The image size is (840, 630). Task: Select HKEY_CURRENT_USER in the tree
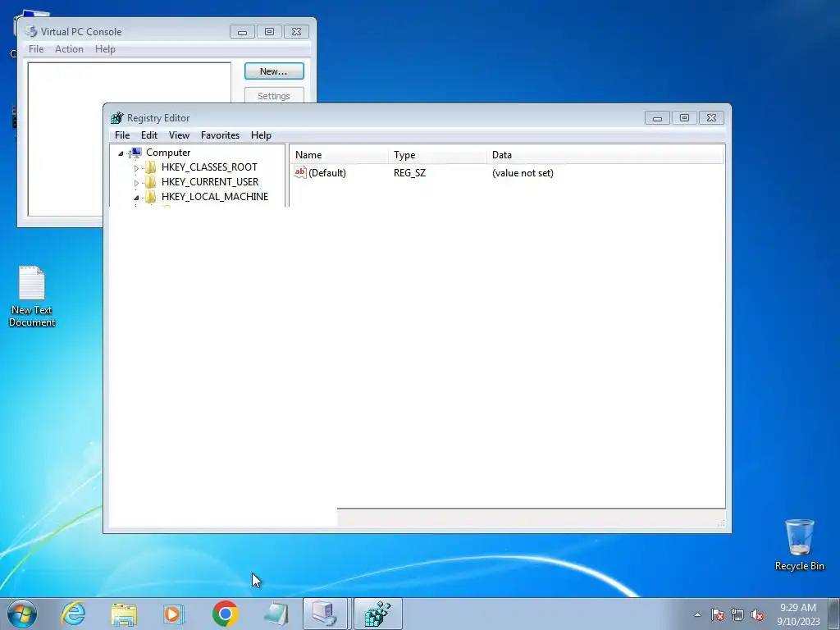point(209,181)
